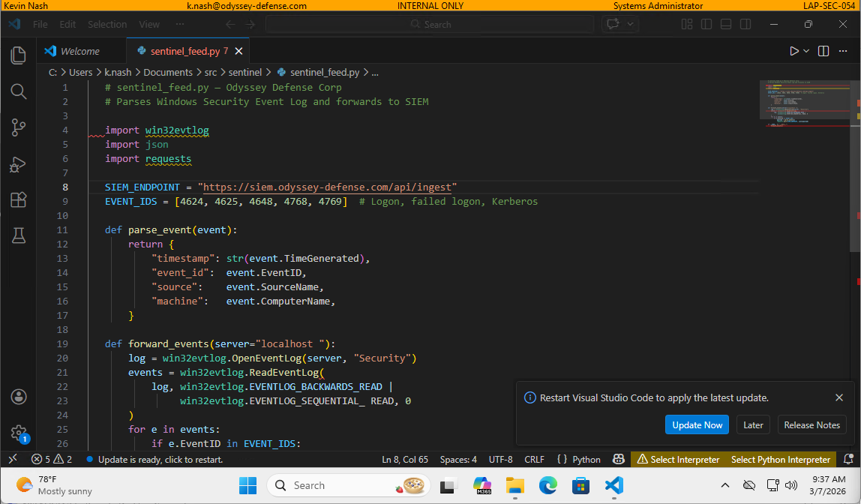The height and width of the screenshot is (504, 861).
Task: Open the View menu
Action: [148, 24]
